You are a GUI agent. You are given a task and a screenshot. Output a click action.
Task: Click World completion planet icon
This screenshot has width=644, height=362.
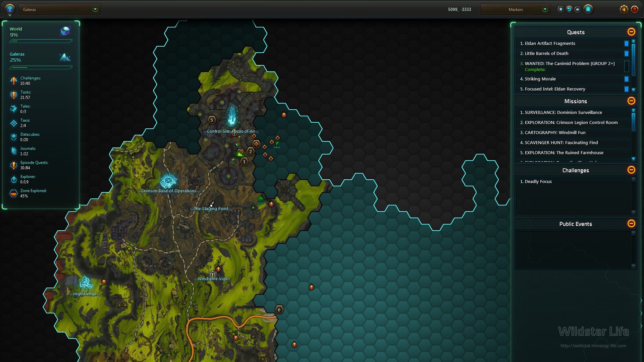tap(65, 31)
